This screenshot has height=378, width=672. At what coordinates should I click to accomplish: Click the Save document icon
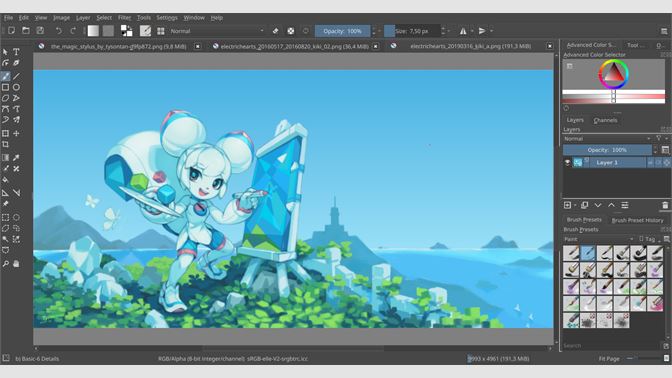coord(40,30)
